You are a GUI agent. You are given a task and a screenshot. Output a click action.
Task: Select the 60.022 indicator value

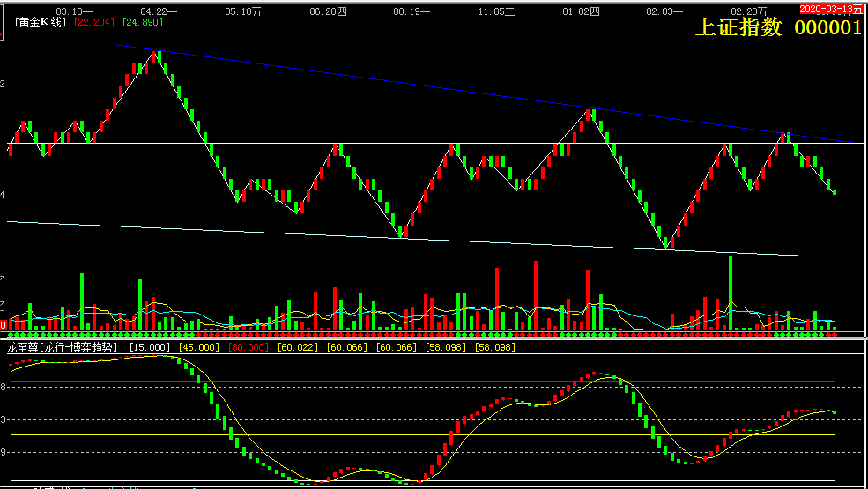[298, 347]
